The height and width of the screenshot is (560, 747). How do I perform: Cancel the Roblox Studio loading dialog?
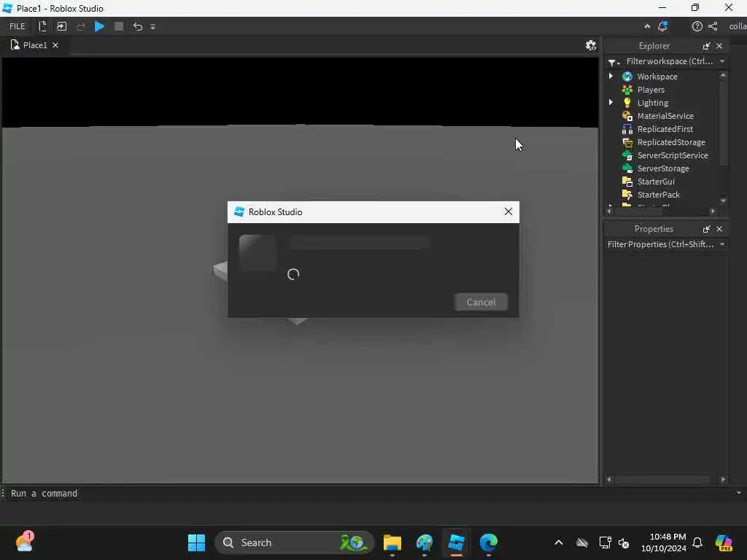[481, 302]
